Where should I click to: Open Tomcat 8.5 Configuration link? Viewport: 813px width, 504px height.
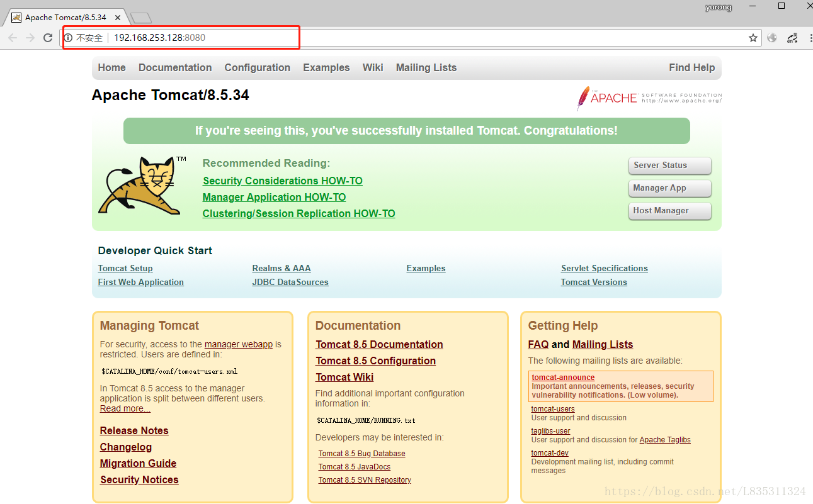coord(376,361)
